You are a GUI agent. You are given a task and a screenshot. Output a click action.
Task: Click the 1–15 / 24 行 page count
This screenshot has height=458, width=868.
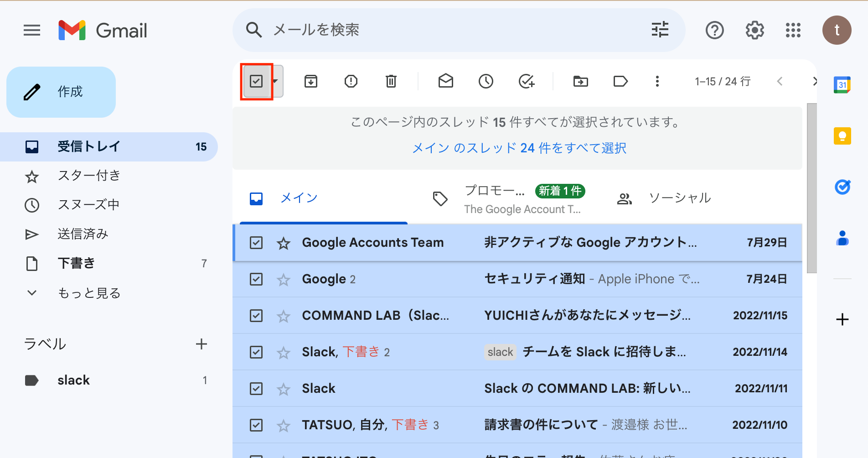pyautogui.click(x=723, y=82)
